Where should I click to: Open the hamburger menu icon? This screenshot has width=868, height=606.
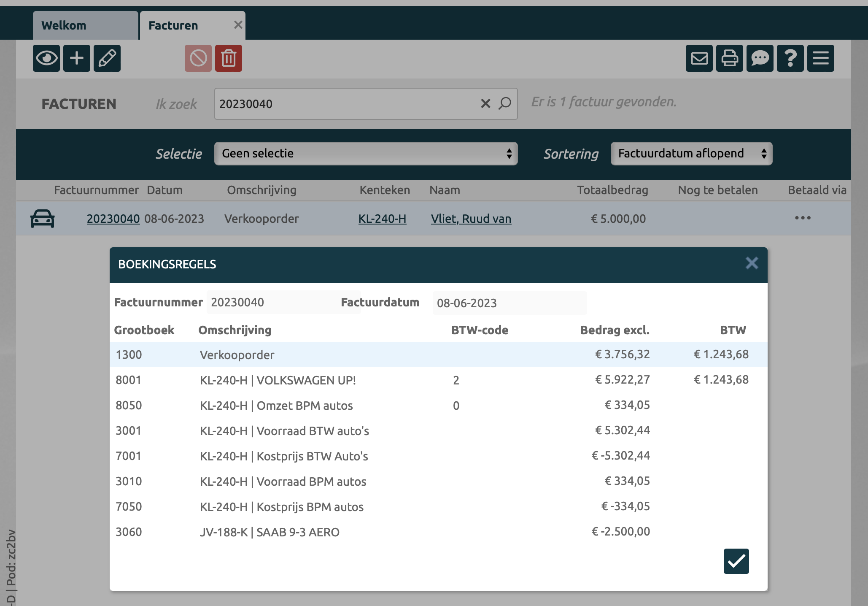coord(821,58)
